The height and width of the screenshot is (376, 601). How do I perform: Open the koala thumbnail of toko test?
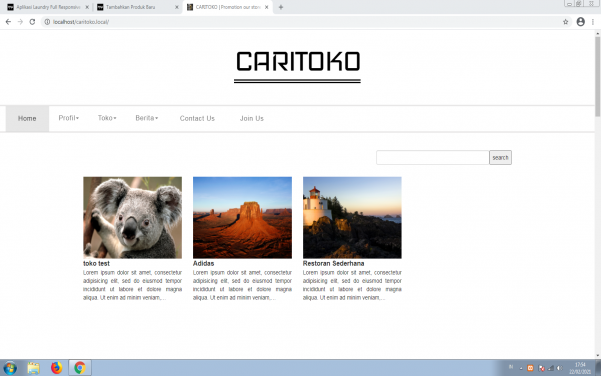click(132, 217)
